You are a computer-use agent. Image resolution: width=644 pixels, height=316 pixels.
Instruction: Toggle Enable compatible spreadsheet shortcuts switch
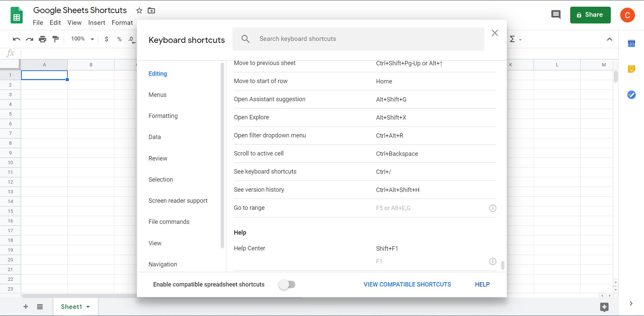point(287,285)
